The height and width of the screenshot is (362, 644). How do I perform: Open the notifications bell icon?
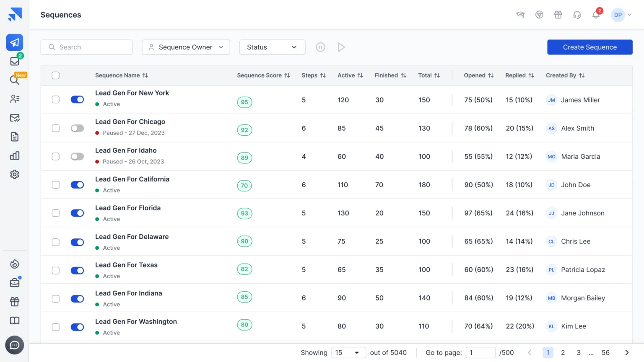[x=595, y=15]
